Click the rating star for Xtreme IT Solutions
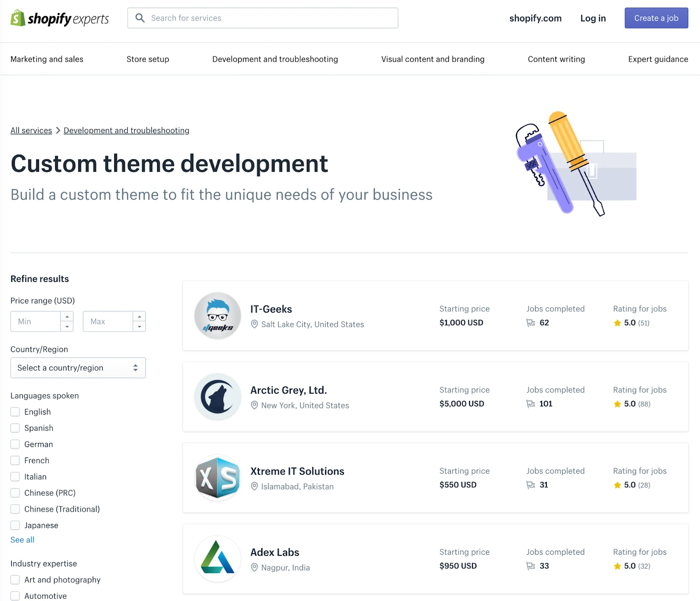The image size is (700, 601). coord(617,485)
